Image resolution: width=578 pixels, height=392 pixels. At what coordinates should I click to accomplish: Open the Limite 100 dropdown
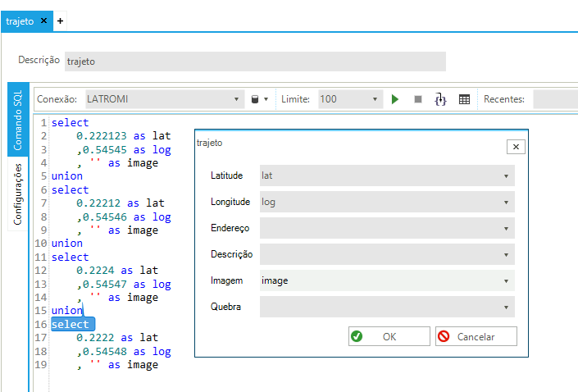[375, 99]
